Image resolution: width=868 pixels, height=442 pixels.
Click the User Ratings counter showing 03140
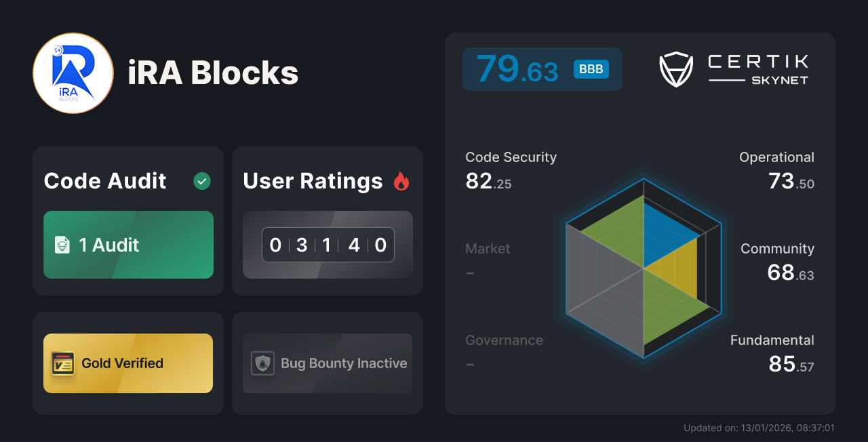(x=328, y=245)
